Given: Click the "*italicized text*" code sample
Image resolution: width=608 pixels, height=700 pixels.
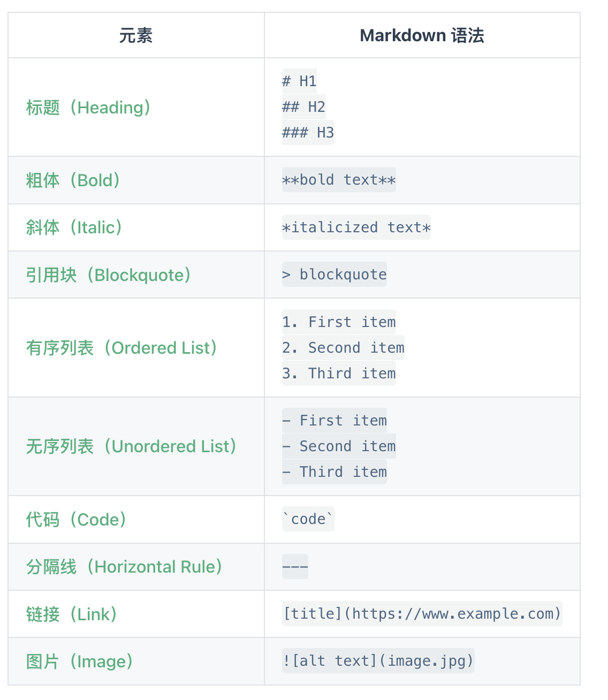Looking at the screenshot, I should [x=356, y=227].
